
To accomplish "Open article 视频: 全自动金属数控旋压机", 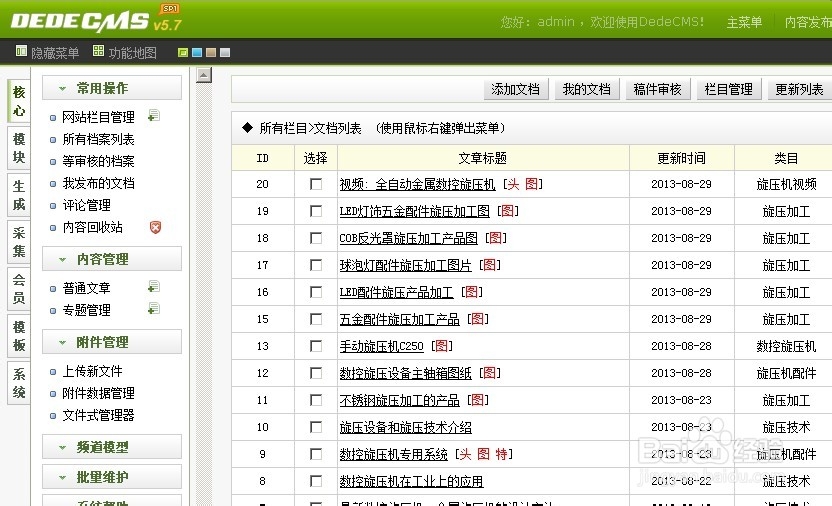I will coord(417,184).
